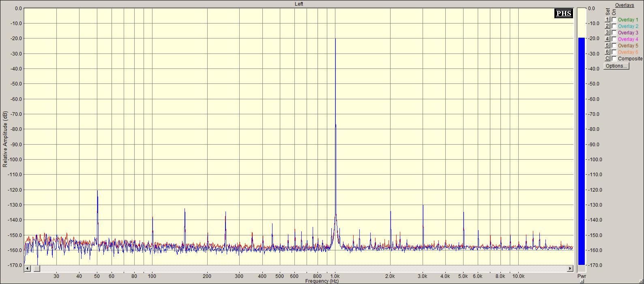Tick the Overlay 6 checkbox

(614, 52)
